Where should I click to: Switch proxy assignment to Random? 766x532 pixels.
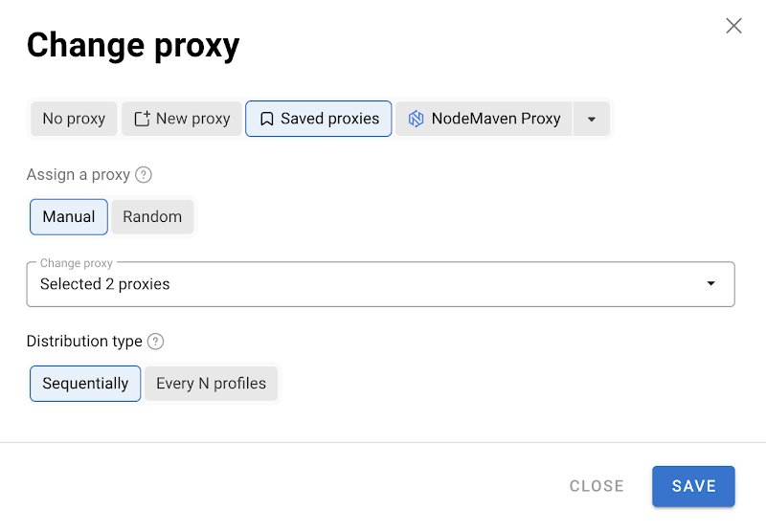[x=152, y=216]
